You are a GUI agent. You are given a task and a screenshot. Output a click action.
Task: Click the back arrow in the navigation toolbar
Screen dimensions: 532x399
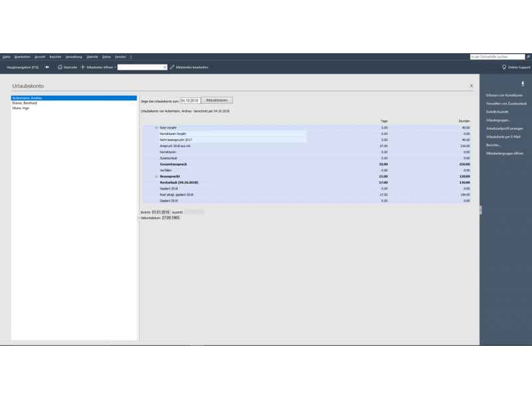click(47, 67)
